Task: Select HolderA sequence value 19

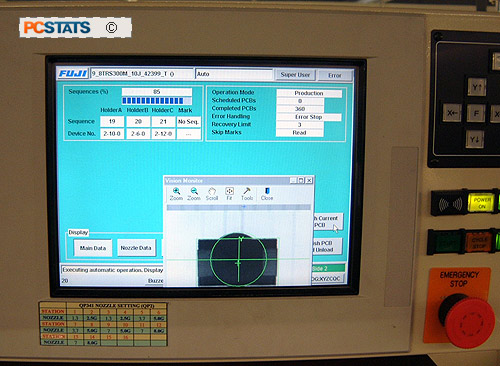Action: pyautogui.click(x=112, y=122)
